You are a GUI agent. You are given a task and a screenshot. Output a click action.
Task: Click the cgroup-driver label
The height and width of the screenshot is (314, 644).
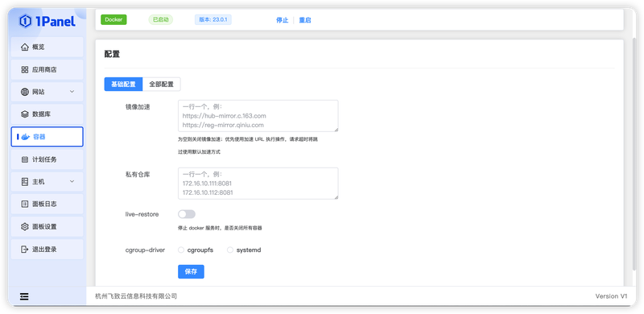145,250
